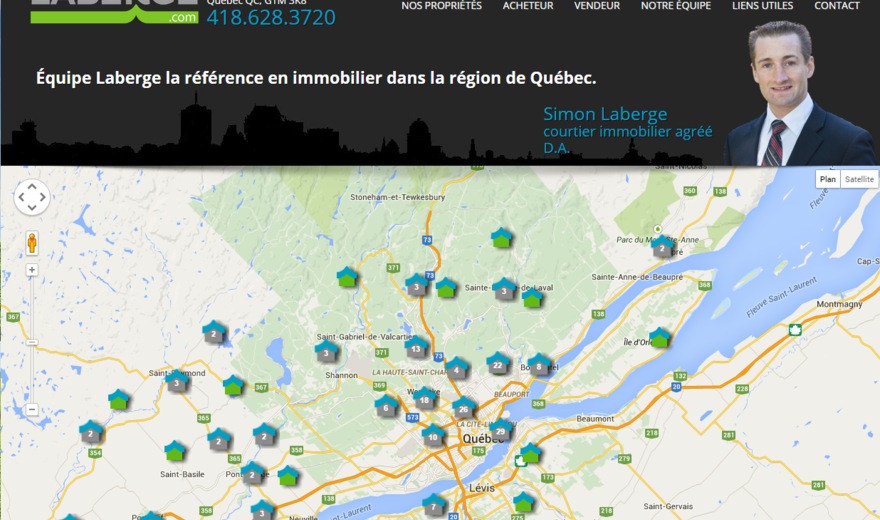Click the Saint-Gervais map label
The height and width of the screenshot is (520, 880).
[668, 507]
